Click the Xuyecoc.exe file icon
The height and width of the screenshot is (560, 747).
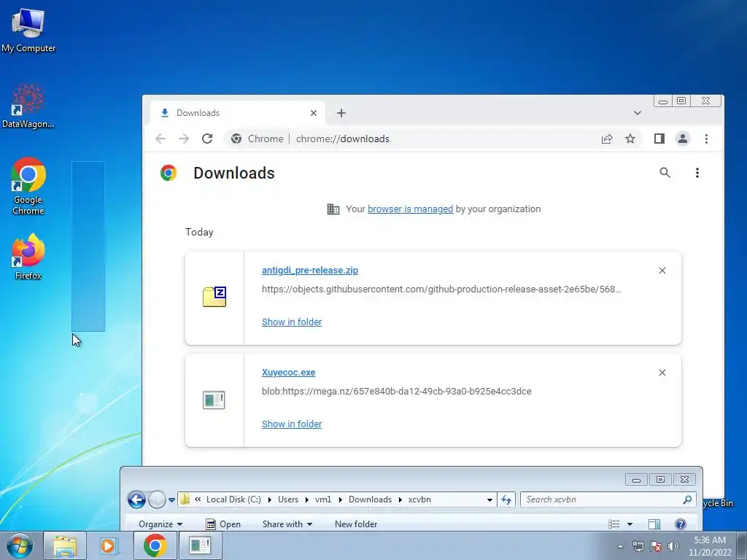pos(214,400)
